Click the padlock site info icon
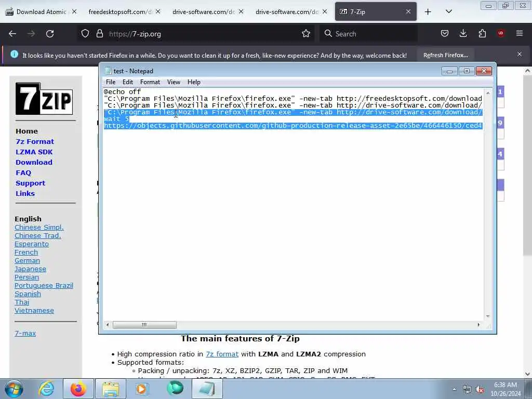The height and width of the screenshot is (399, 532). [x=99, y=34]
